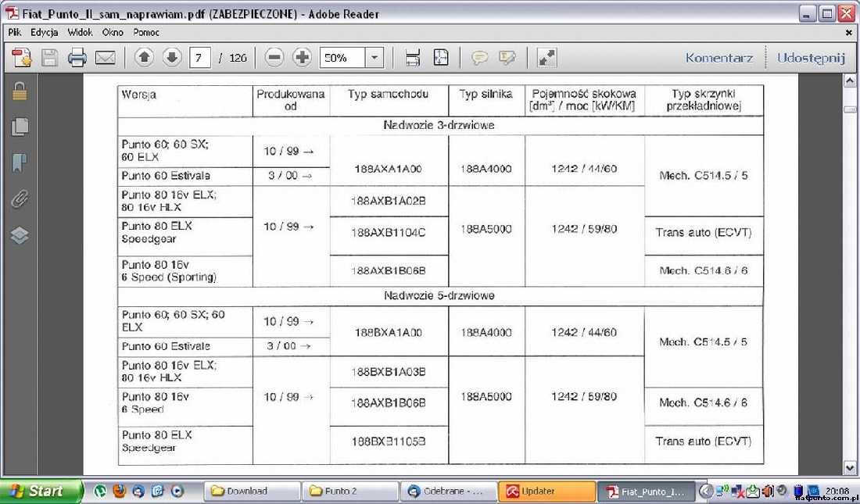The width and height of the screenshot is (860, 504).
Task: Click the "Typ skrzynki przekładniowej" column header
Action: pyautogui.click(x=704, y=100)
